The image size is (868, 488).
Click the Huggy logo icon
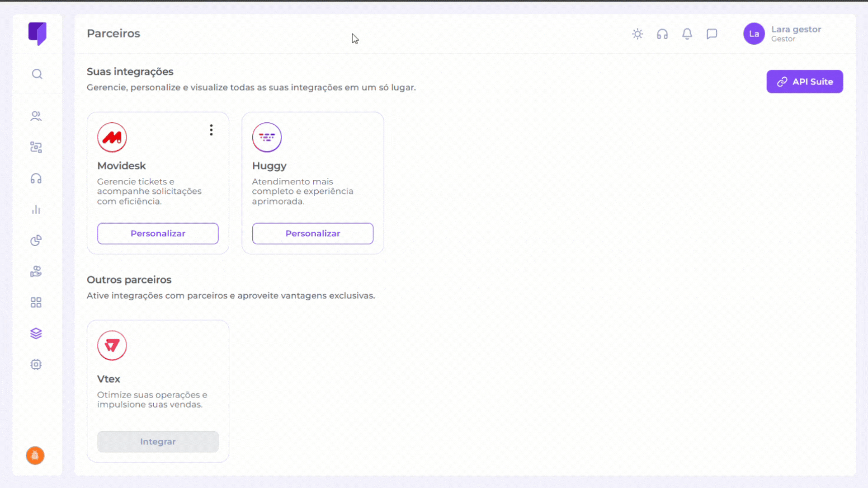267,137
